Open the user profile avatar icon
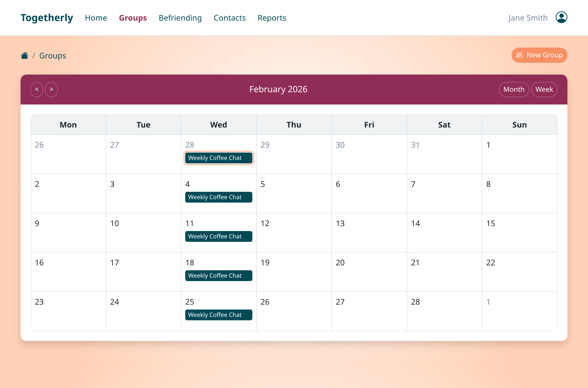 coord(561,18)
